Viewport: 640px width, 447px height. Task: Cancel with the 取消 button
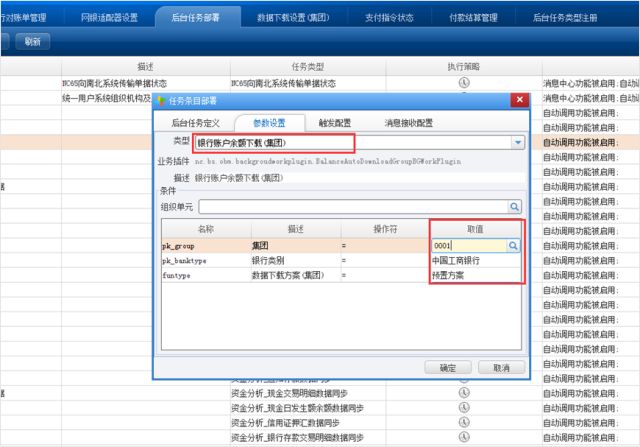tap(502, 368)
